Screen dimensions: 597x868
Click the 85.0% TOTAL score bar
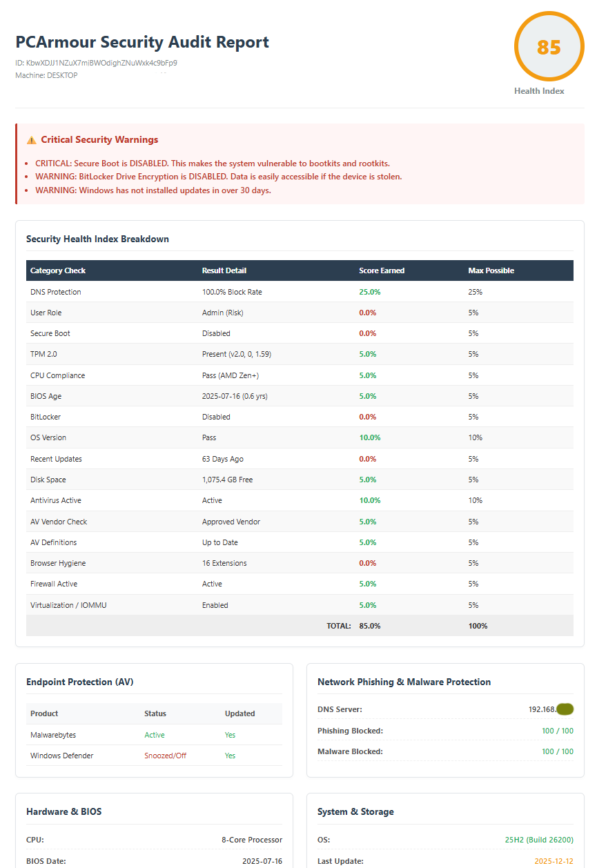[x=370, y=626]
